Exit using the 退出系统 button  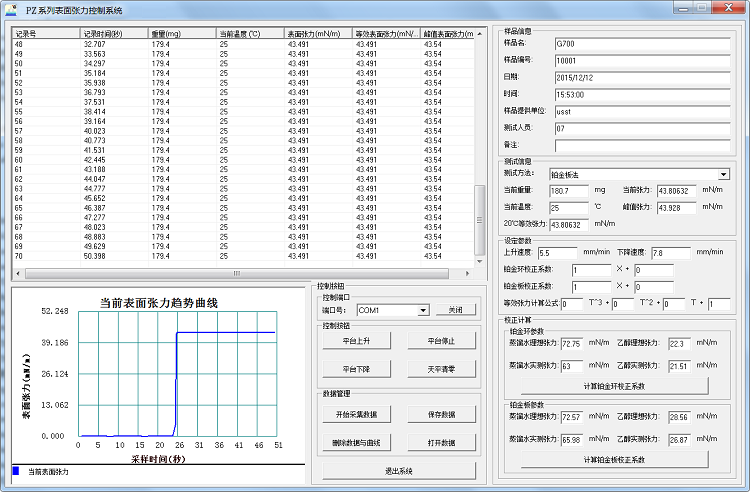[x=398, y=470]
